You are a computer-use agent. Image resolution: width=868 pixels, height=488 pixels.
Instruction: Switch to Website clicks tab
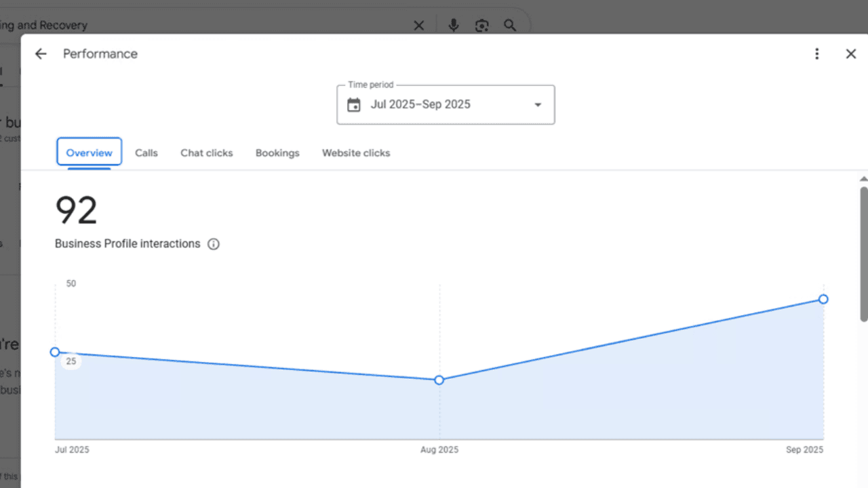356,152
